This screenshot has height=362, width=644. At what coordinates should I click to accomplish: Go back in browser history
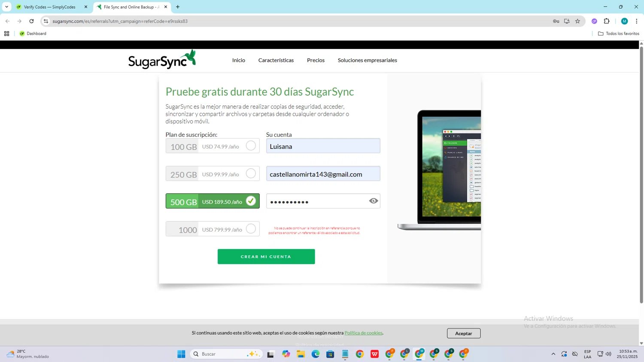pos(7,21)
